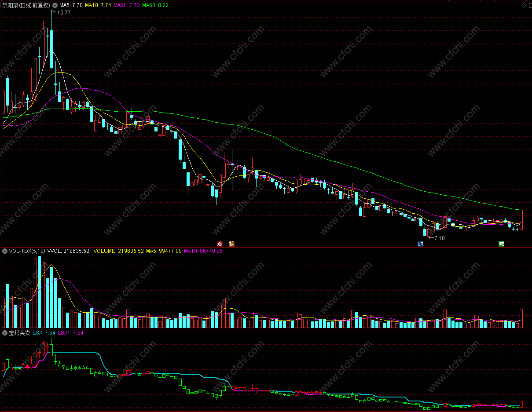This screenshot has height=412, width=532.
Task: Click the LSX: 7.64 label
Action: 44,333
